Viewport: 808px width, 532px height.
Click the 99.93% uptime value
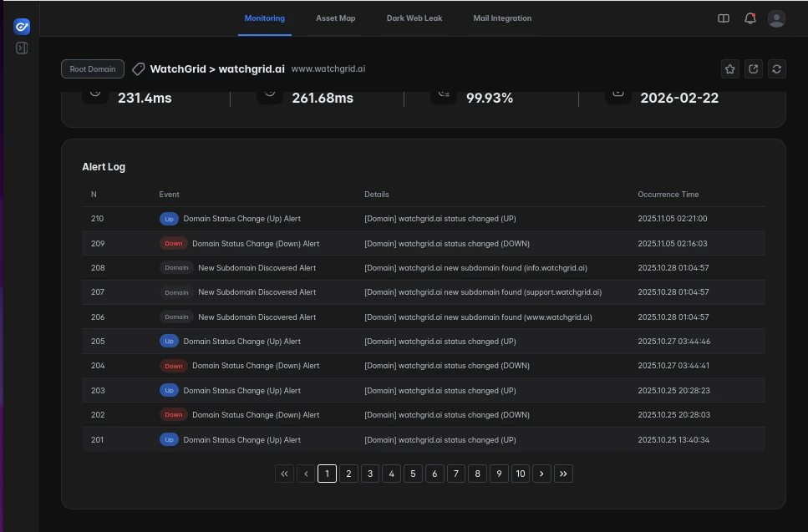[490, 98]
